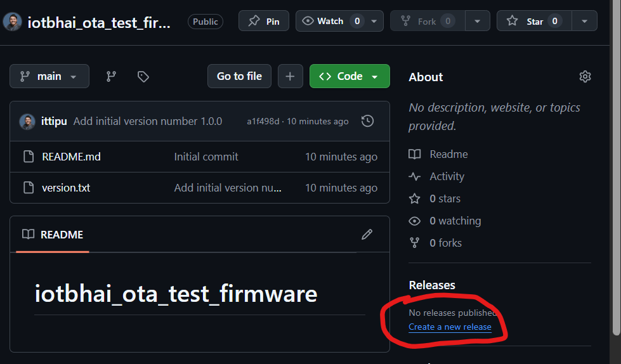Pin this repository
This screenshot has height=364, width=621.
[264, 21]
